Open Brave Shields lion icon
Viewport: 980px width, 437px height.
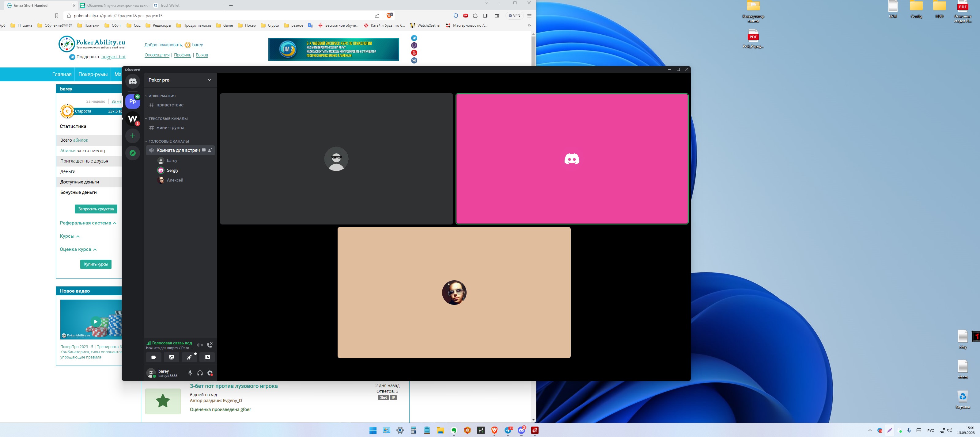(x=390, y=16)
